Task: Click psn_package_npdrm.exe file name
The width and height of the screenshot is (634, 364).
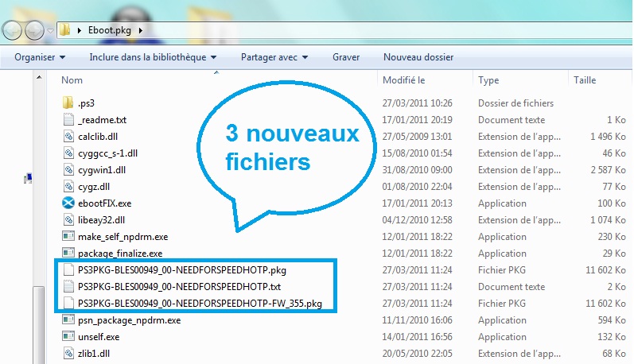Action: click(130, 320)
